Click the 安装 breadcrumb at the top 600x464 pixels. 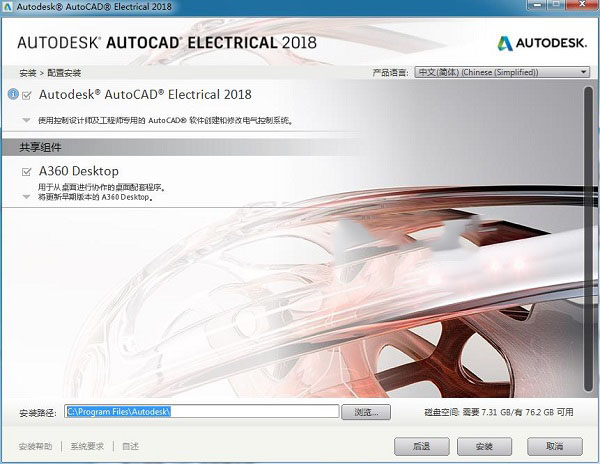(x=25, y=73)
